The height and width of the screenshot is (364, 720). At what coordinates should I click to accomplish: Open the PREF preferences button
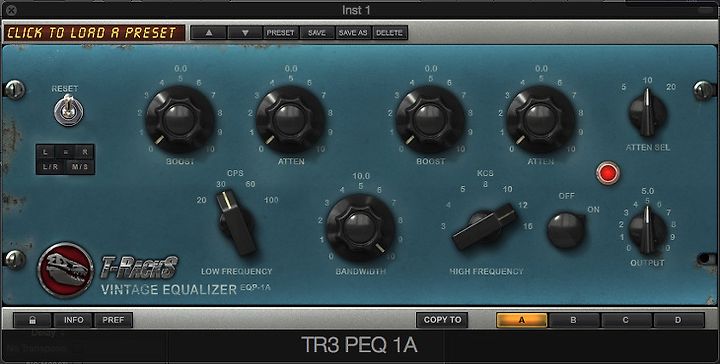click(x=113, y=320)
